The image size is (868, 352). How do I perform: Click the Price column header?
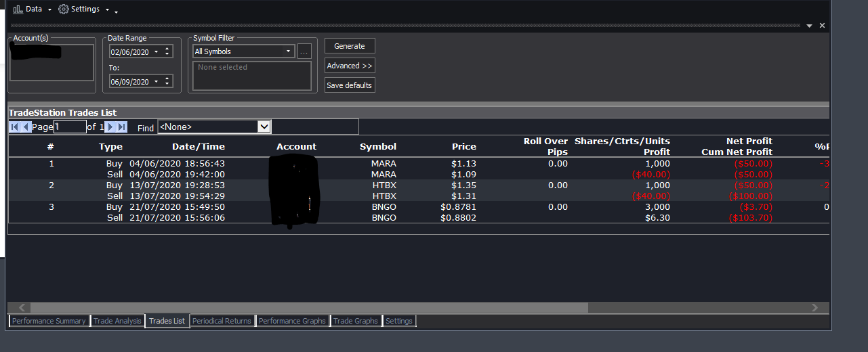click(x=464, y=146)
